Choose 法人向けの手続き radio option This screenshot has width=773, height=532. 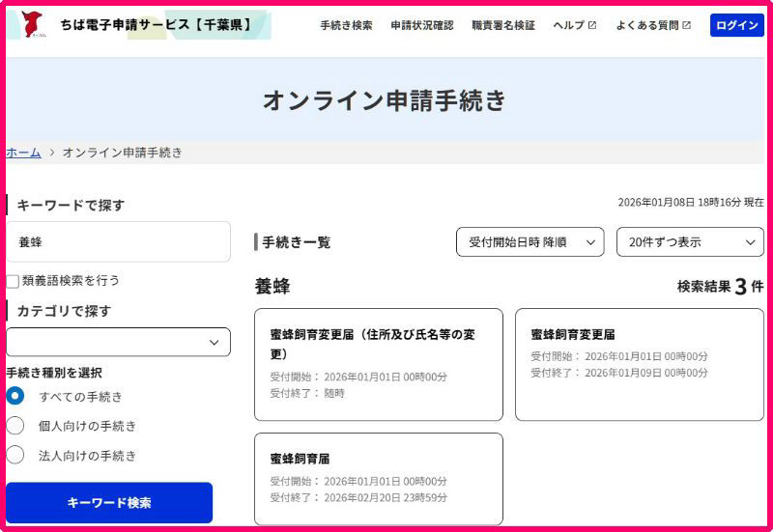[x=15, y=455]
